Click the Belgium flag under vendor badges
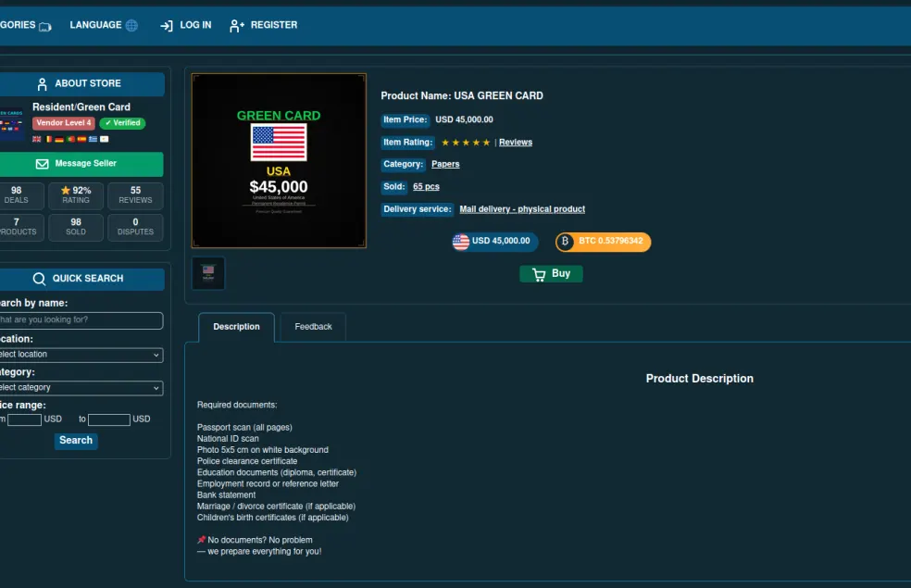 coord(49,139)
